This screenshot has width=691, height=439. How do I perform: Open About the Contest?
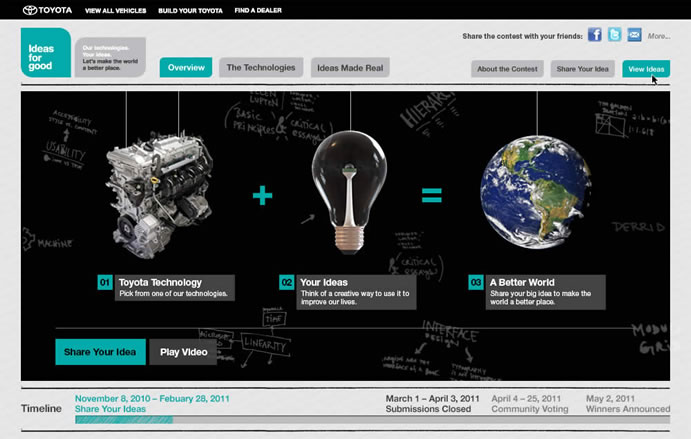(x=507, y=69)
